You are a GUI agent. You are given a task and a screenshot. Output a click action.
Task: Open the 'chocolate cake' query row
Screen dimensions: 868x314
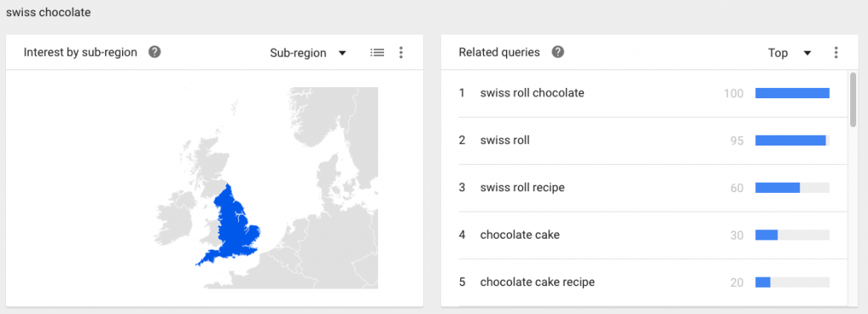point(654,235)
